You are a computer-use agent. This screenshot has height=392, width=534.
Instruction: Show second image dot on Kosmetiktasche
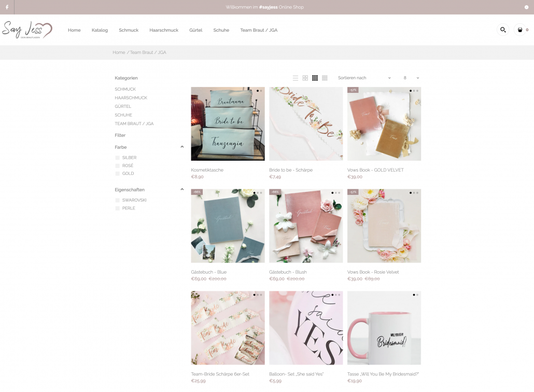pos(261,91)
